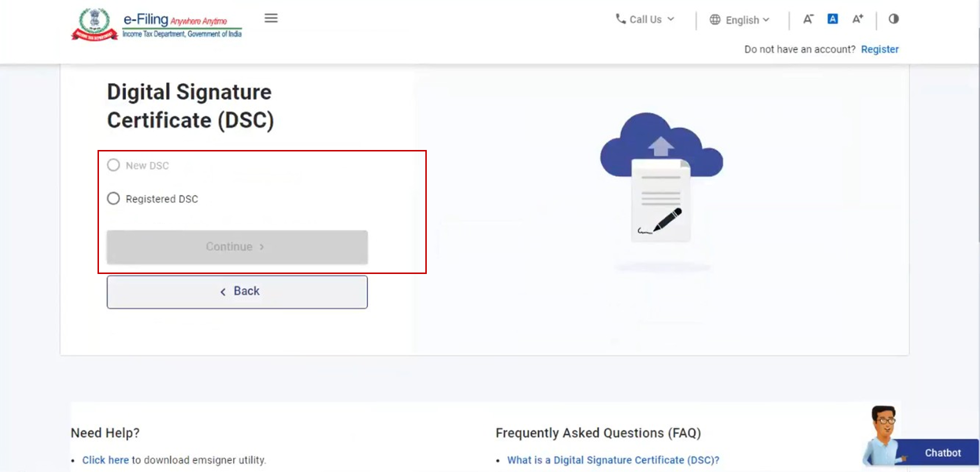Click the e-Filing Income Tax logo

[157, 25]
